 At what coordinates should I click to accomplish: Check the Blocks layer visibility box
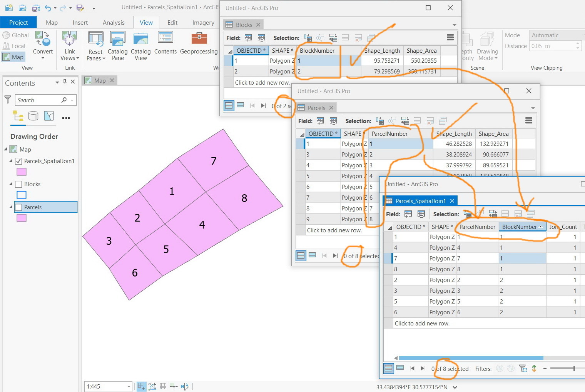click(18, 184)
